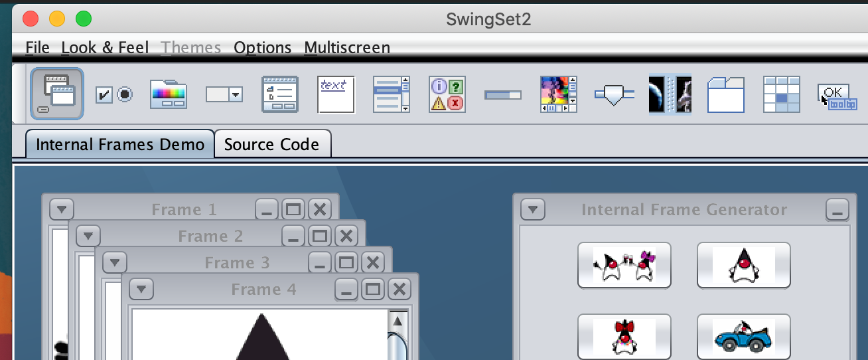Image resolution: width=868 pixels, height=360 pixels.
Task: Open the File Chooser demo icon
Action: [279, 94]
